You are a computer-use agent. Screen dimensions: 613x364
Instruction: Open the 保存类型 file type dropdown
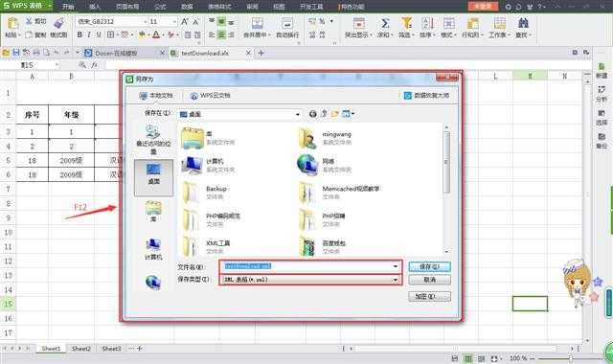(x=396, y=280)
